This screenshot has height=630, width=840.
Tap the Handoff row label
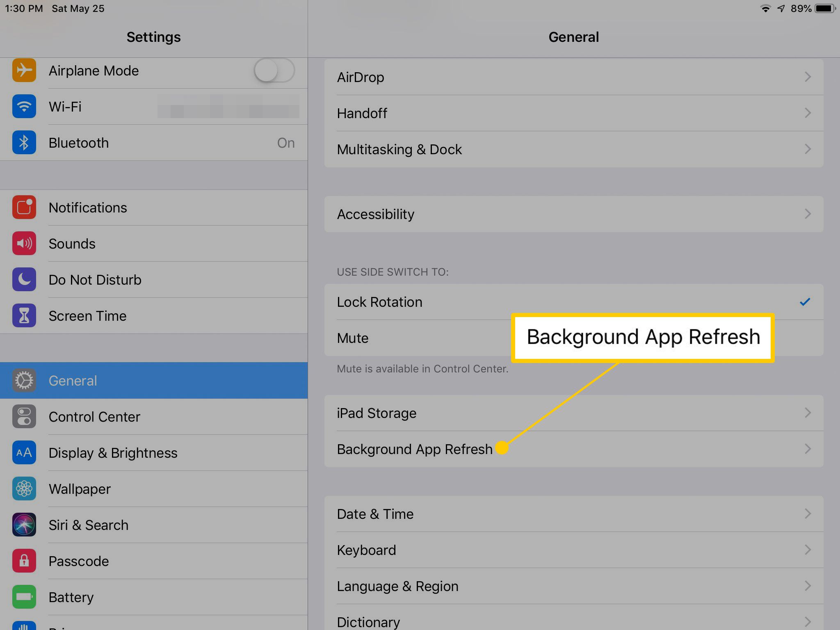[x=362, y=114]
